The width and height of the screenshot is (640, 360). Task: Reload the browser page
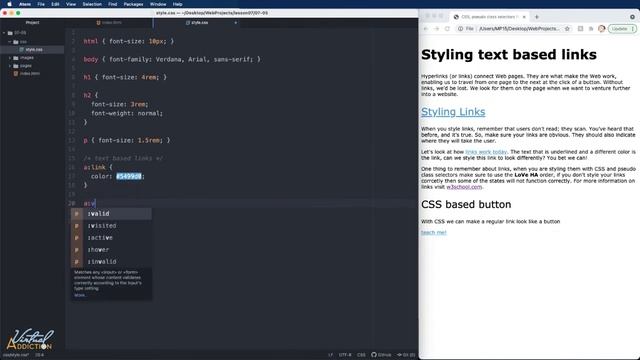point(447,29)
